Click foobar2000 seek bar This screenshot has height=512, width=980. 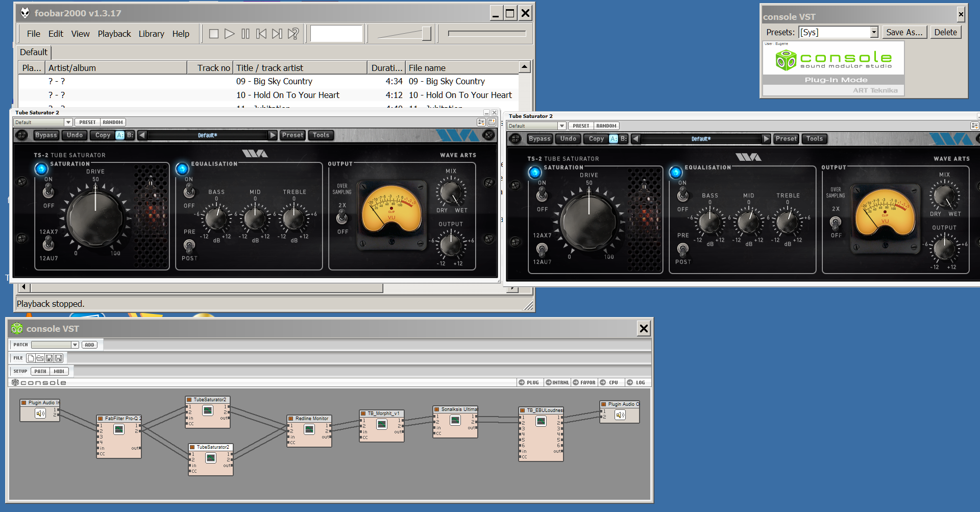(486, 34)
